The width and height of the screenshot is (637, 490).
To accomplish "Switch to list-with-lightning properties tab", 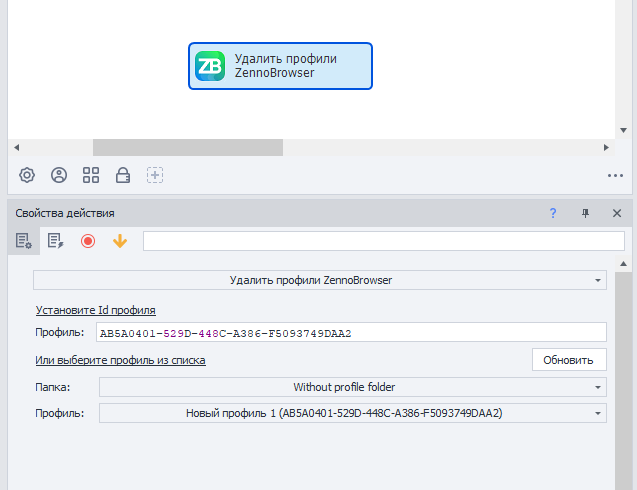I will click(56, 241).
